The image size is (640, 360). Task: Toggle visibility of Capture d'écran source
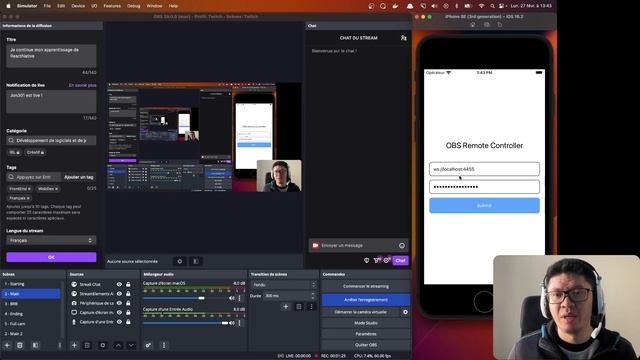tap(119, 312)
